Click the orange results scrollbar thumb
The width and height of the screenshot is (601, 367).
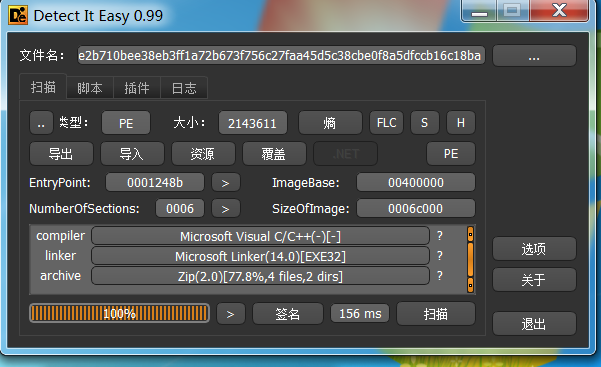[x=470, y=260]
